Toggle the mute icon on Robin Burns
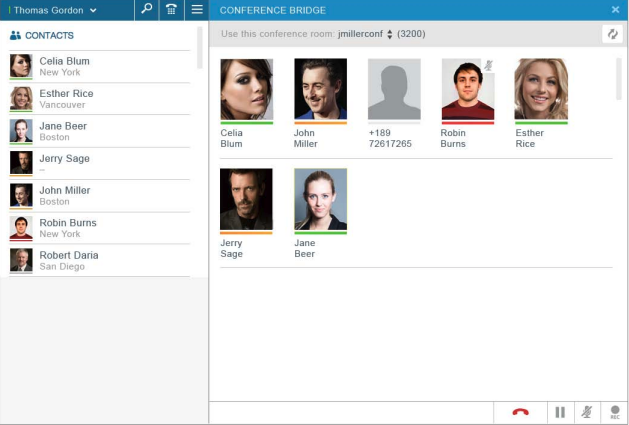Screen dimensions: 629x425 pos(488,65)
